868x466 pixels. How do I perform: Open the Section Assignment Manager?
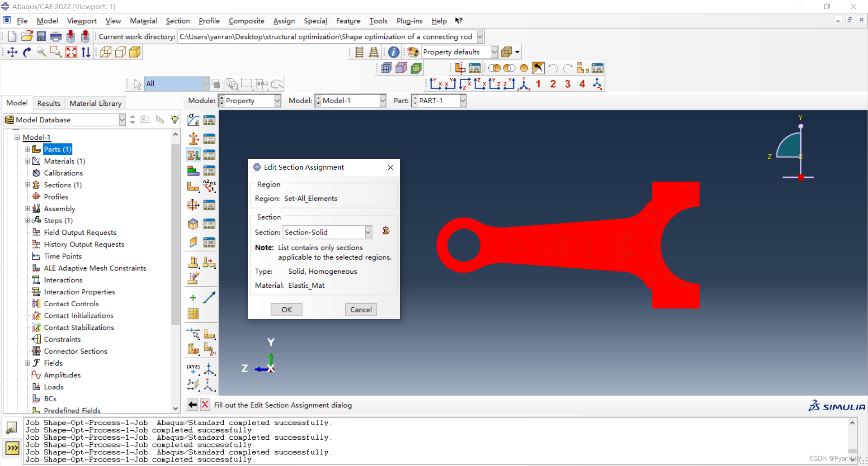pyautogui.click(x=209, y=155)
